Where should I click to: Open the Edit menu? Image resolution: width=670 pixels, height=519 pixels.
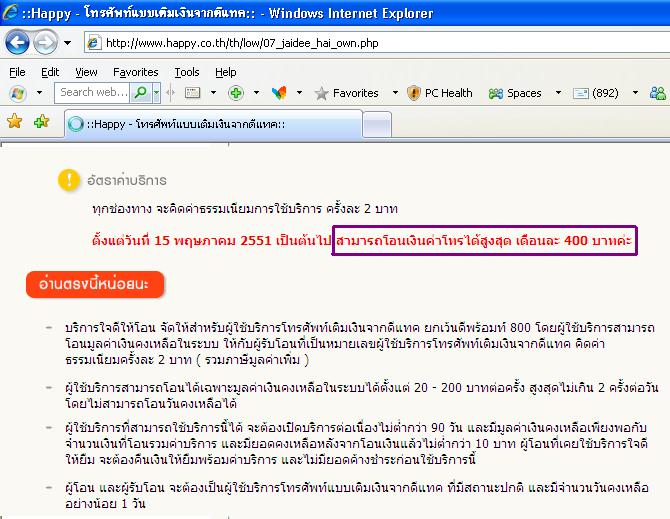pos(50,72)
